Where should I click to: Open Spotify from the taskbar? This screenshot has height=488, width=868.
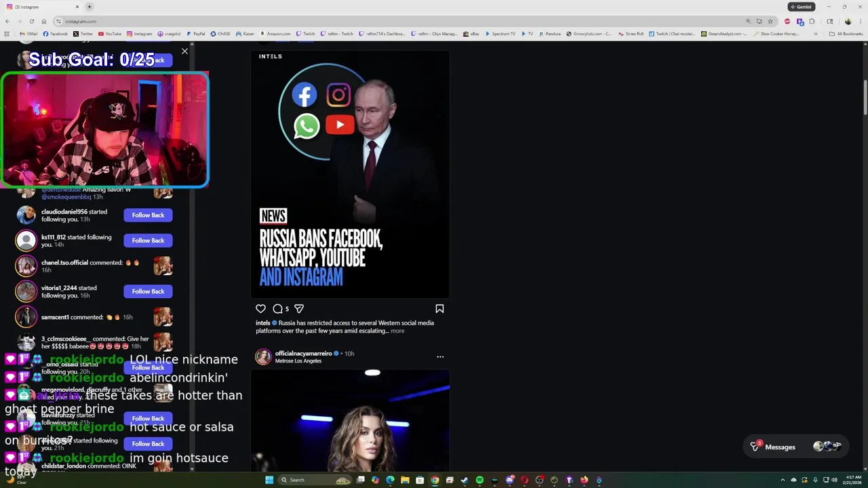coord(479,480)
